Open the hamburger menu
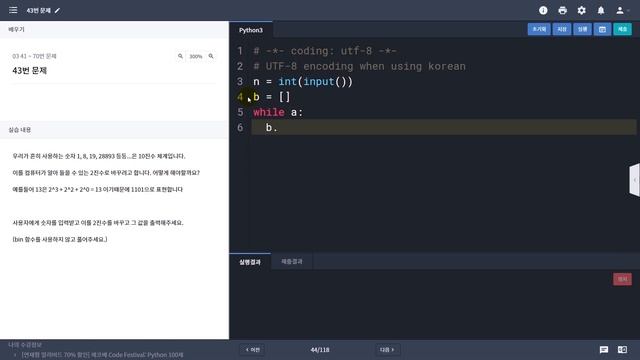This screenshot has width=640, height=360. 13,10
